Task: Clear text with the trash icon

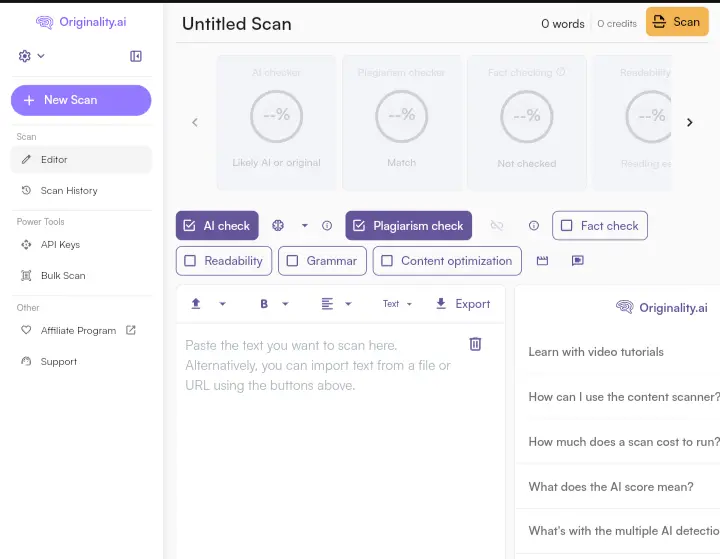Action: click(x=475, y=344)
